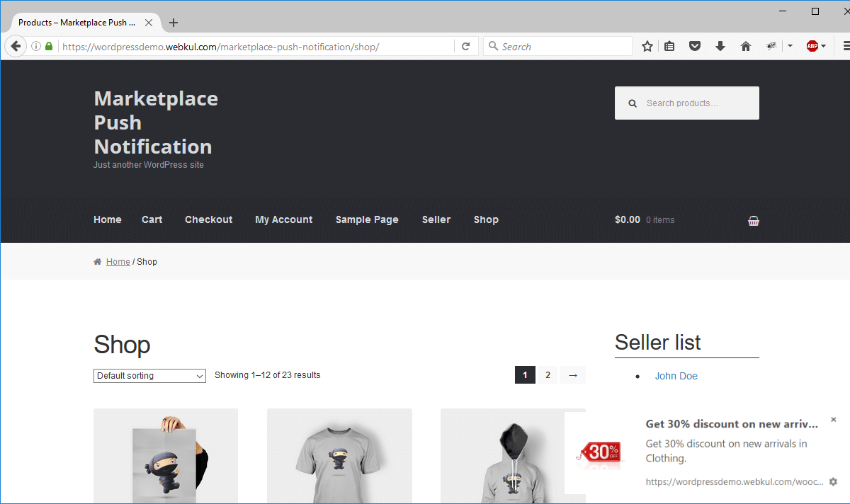Image resolution: width=850 pixels, height=504 pixels.
Task: Select the Seller menu item
Action: pos(436,219)
